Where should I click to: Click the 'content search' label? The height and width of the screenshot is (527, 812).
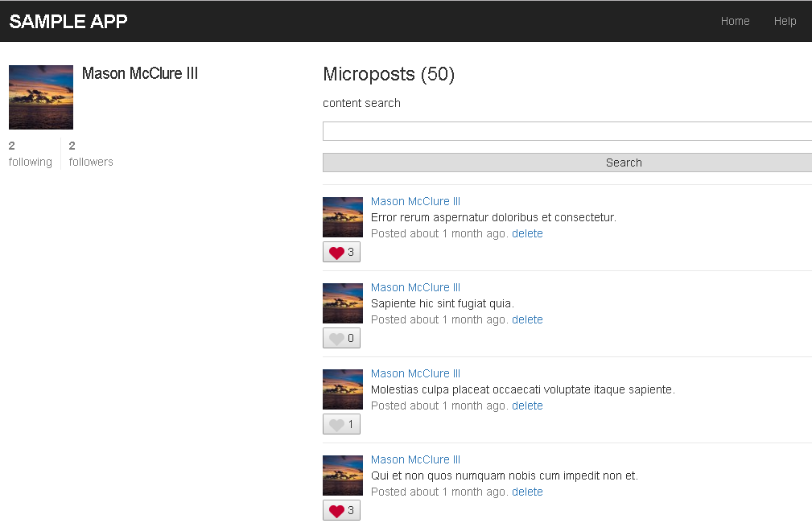[x=361, y=103]
